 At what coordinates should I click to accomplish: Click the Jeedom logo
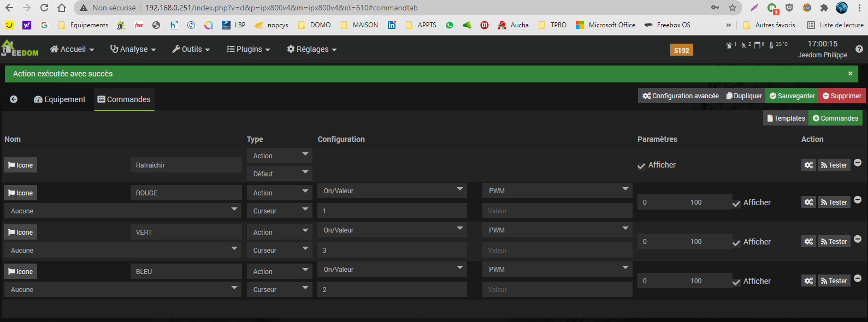(20, 49)
